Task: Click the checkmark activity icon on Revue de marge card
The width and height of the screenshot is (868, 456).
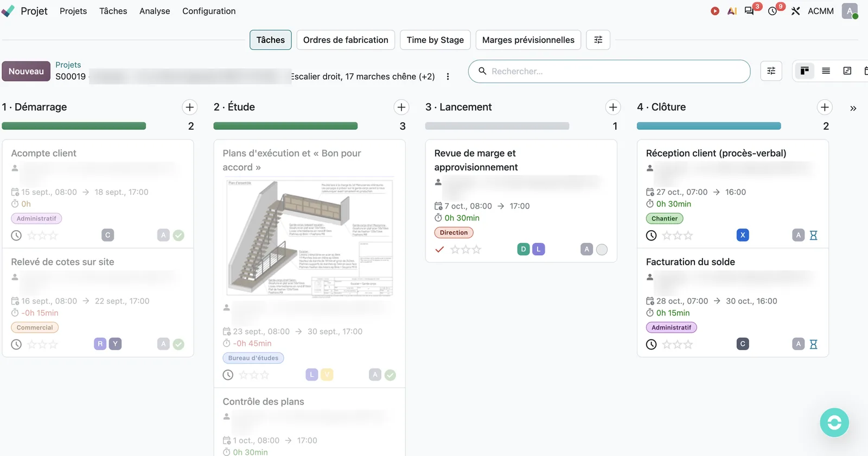Action: (439, 250)
